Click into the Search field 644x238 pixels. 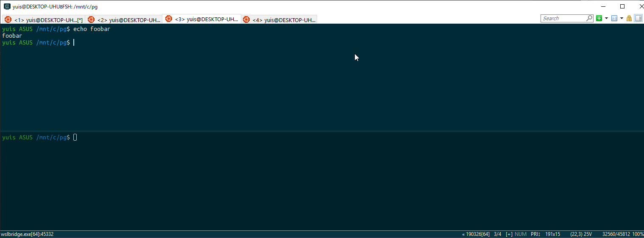click(x=563, y=18)
